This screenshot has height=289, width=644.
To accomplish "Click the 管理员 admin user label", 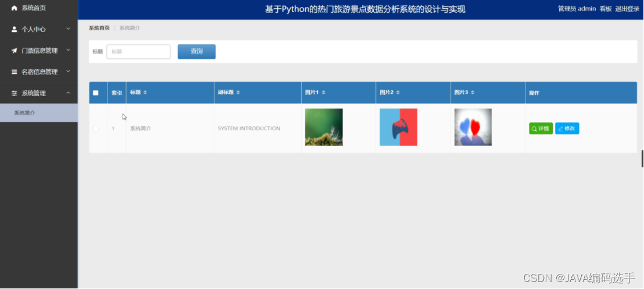I will (577, 9).
